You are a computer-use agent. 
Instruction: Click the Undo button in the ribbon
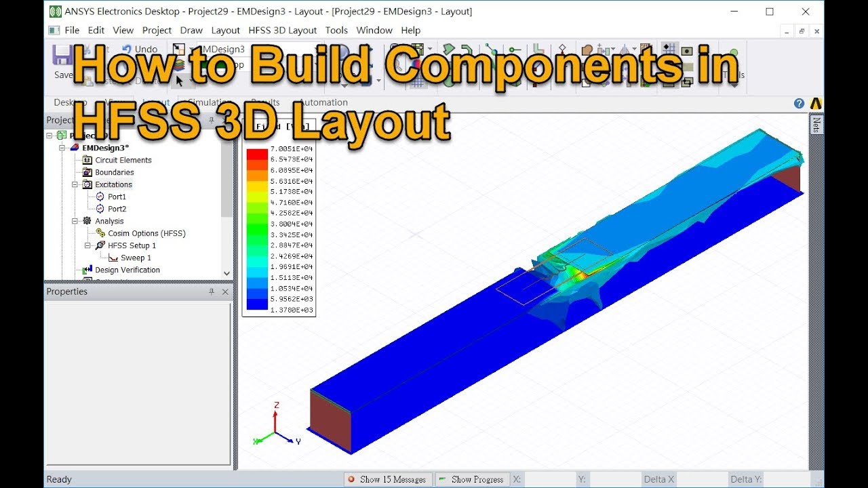140,49
